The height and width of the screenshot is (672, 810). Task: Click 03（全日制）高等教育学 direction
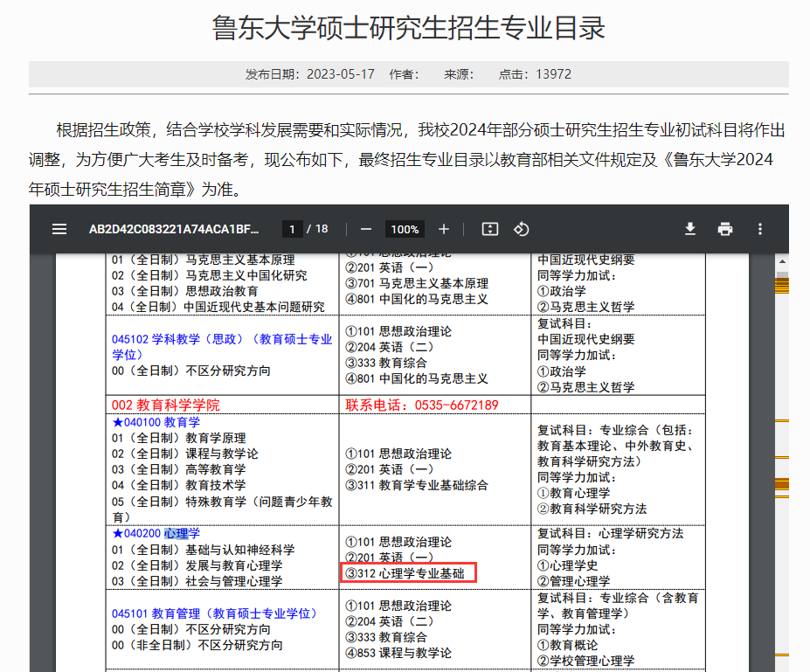click(x=179, y=469)
